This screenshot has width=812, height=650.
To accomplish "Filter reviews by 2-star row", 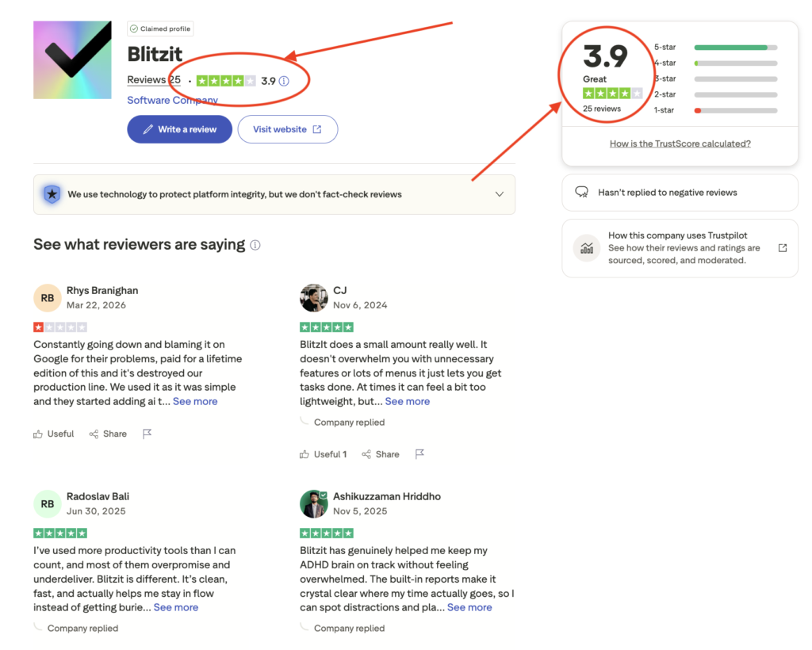I will pyautogui.click(x=716, y=94).
